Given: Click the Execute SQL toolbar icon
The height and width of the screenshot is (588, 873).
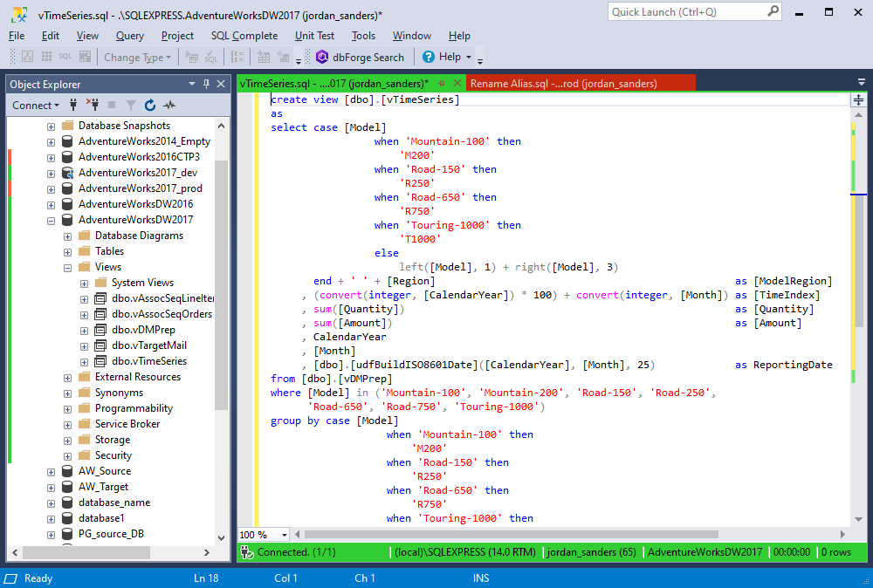Looking at the screenshot, I should [192, 57].
